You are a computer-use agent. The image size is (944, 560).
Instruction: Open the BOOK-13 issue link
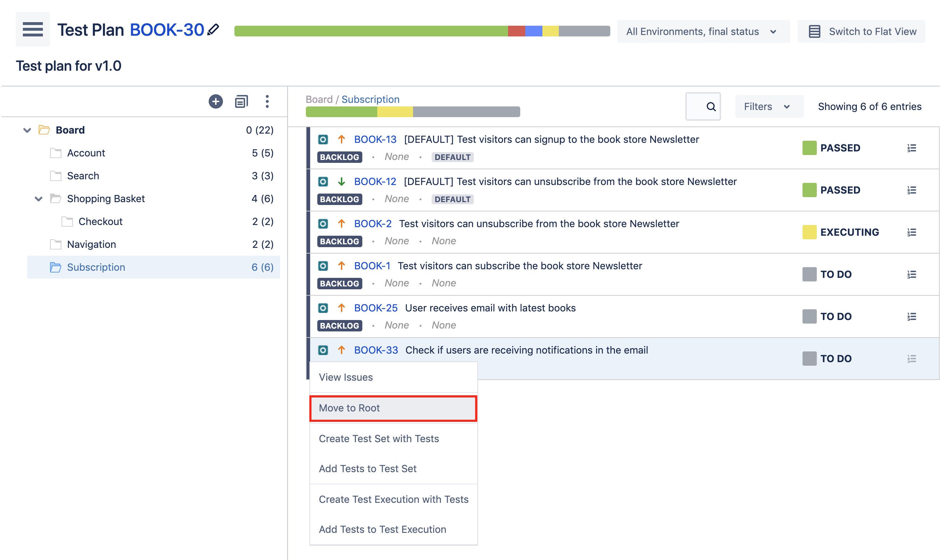pos(375,140)
